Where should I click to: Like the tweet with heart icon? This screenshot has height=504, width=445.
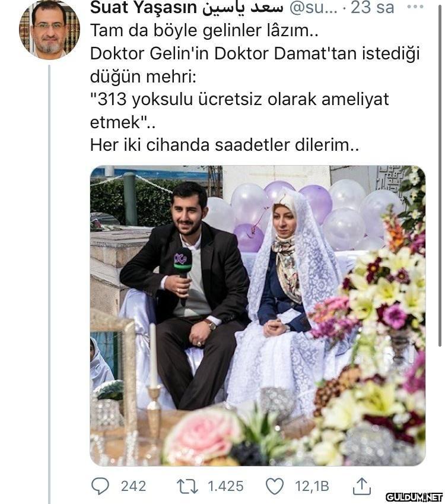275,486
